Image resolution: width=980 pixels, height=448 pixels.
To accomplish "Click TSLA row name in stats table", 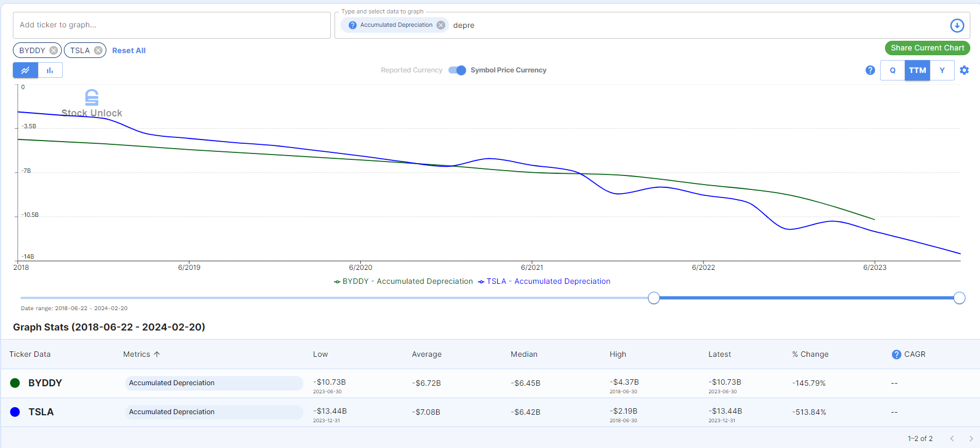I will (x=41, y=412).
